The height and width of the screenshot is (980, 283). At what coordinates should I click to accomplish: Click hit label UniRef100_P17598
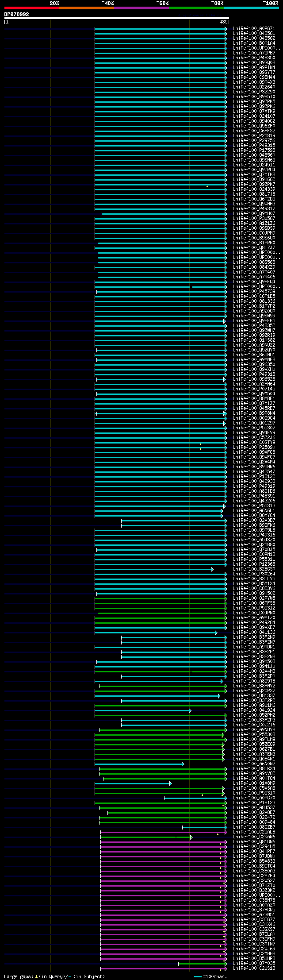[254, 150]
